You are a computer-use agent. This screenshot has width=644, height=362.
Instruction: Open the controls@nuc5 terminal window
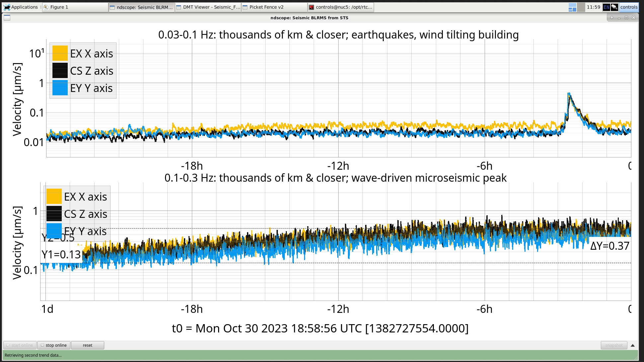[341, 7]
